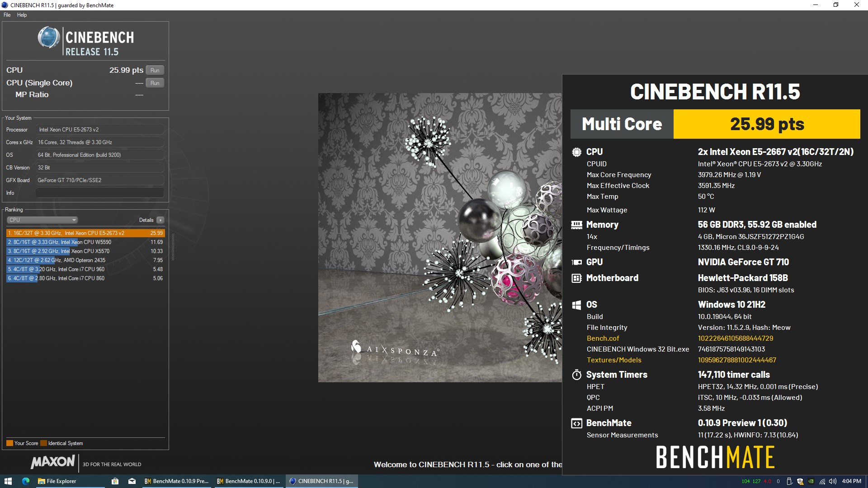Click the 4:04 PM clock

851,481
